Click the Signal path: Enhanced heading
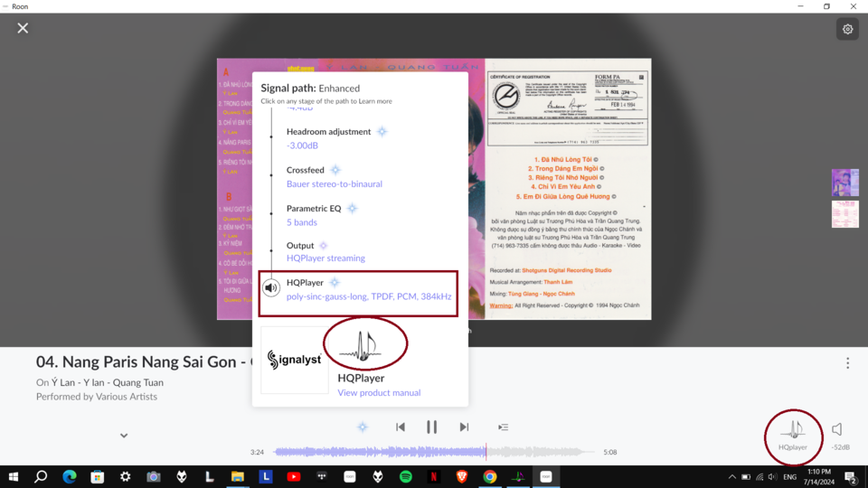 click(310, 89)
